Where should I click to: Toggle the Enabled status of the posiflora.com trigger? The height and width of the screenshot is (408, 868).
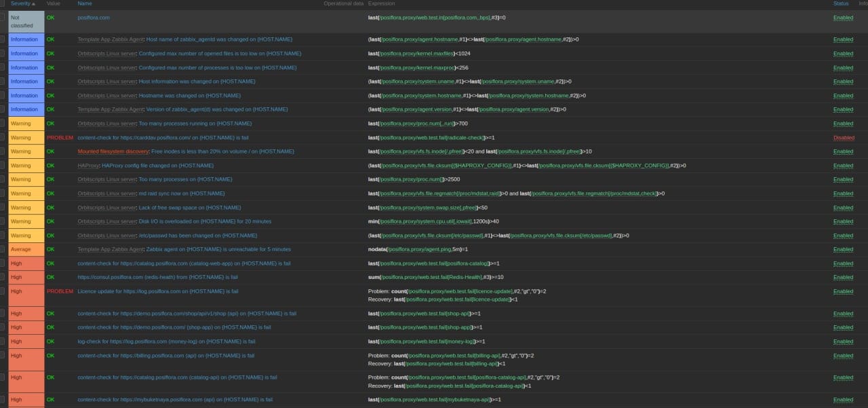(x=844, y=18)
